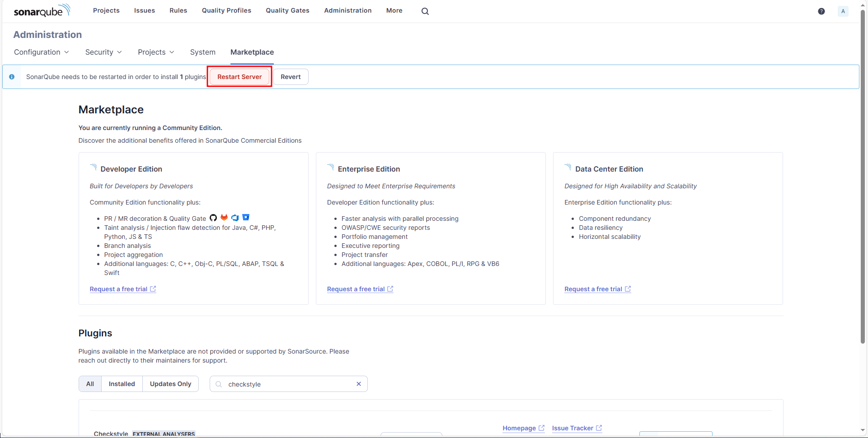
Task: Switch to the System tab
Action: point(203,52)
